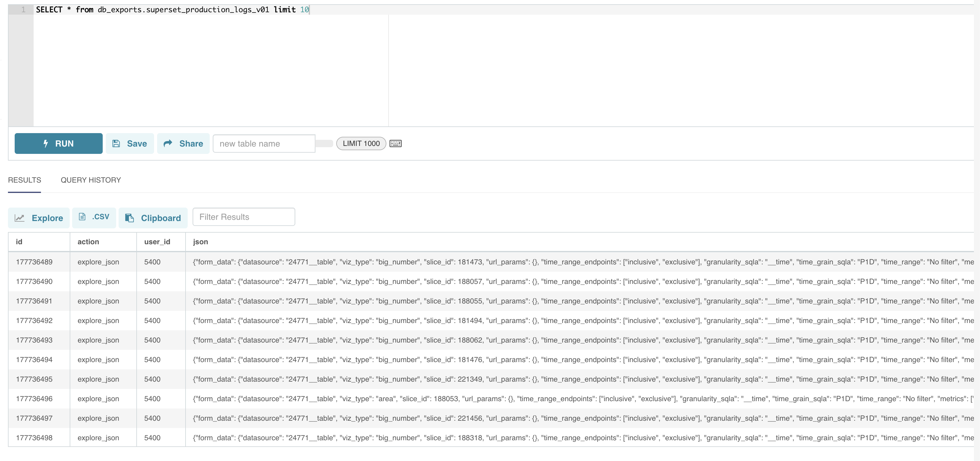Select row with id 177736496
Screen dimensions: 980x461
[x=34, y=399]
